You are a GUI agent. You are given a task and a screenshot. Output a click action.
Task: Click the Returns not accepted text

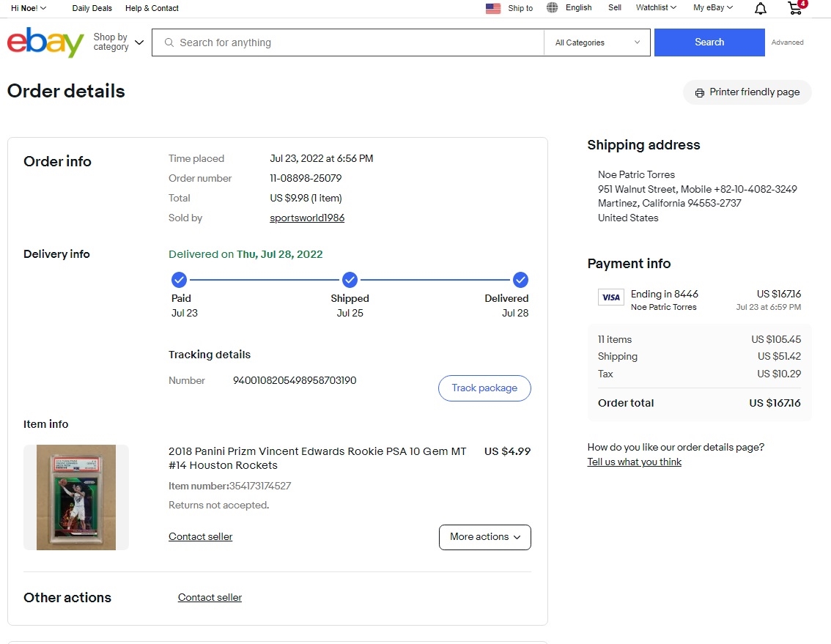pyautogui.click(x=219, y=505)
